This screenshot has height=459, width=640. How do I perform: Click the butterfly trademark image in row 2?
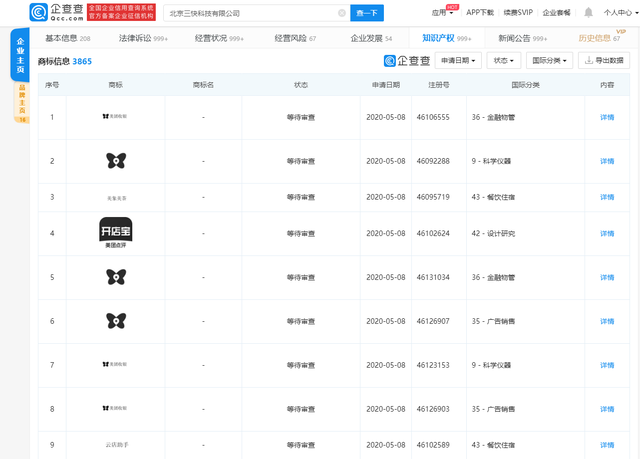116,161
